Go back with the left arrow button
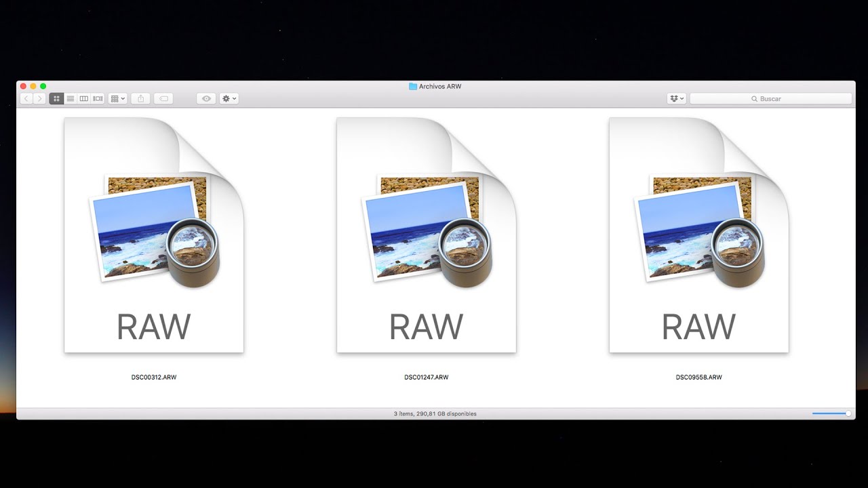This screenshot has height=488, width=868. (26, 98)
